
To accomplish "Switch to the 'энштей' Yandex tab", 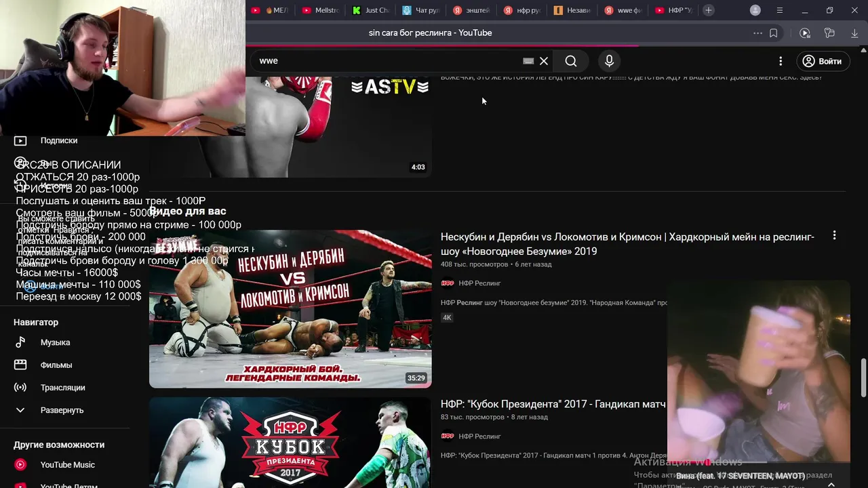I will [x=471, y=10].
